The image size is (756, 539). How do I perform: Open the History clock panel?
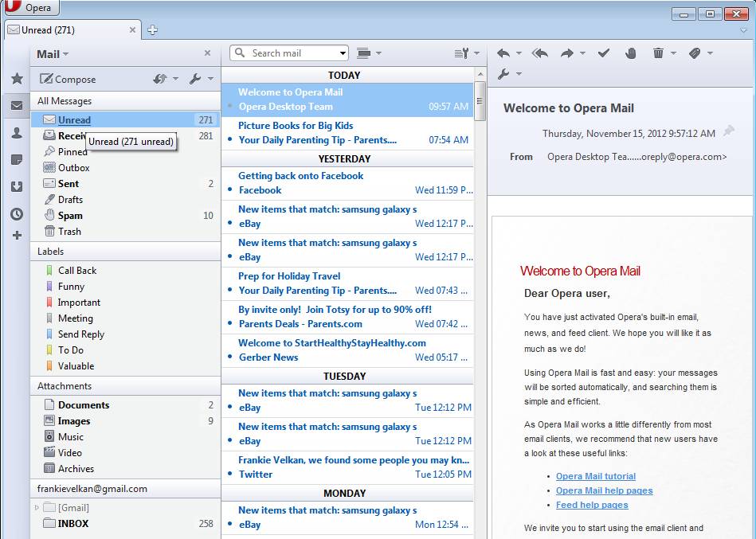(17, 214)
